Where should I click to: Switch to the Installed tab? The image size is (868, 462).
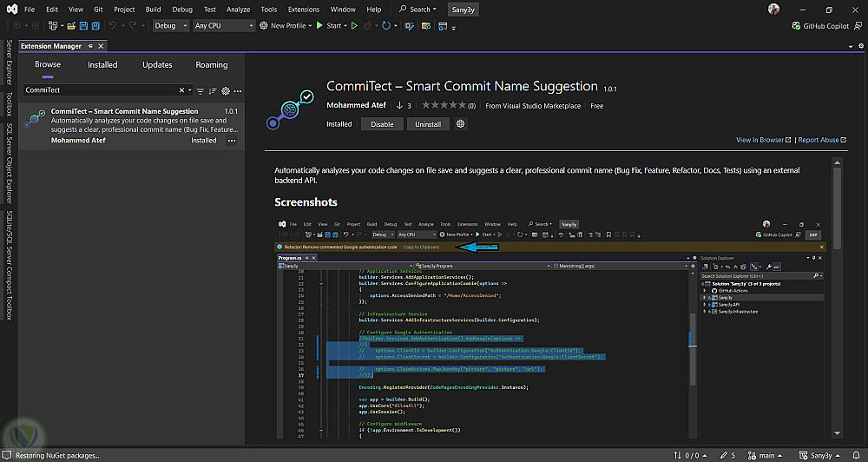tap(102, 64)
